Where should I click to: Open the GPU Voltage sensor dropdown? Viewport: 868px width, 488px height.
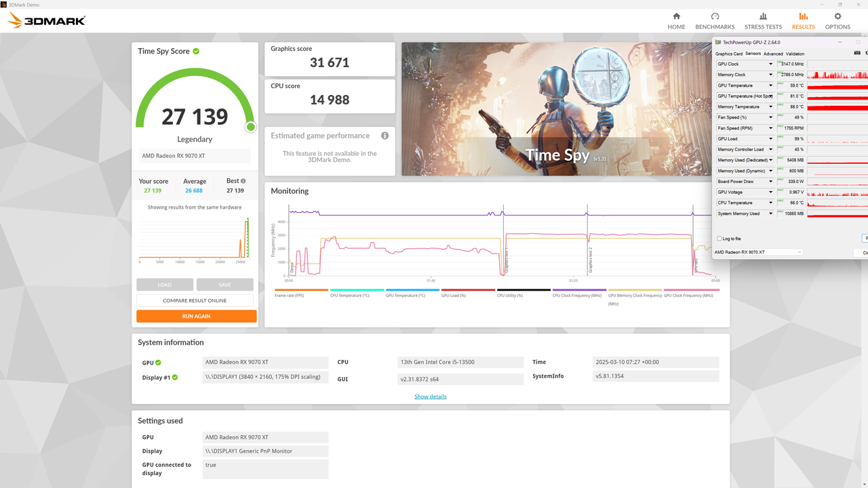pyautogui.click(x=770, y=192)
